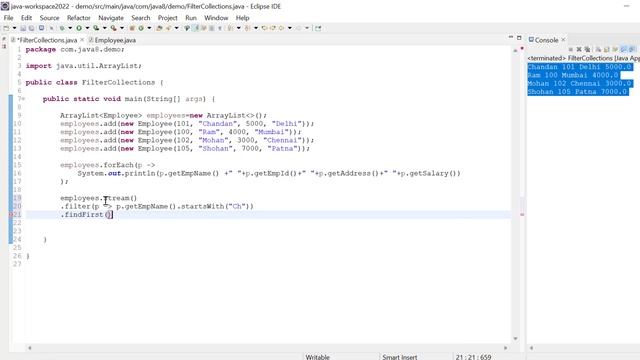Toggle Show Console on Standard Out
The height and width of the screenshot is (360, 640).
click(x=623, y=50)
